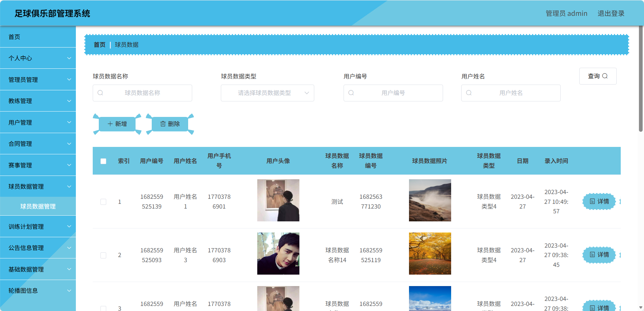Click document icon in row 1 详情 button
Screen dimensions: 644x311
coord(592,201)
